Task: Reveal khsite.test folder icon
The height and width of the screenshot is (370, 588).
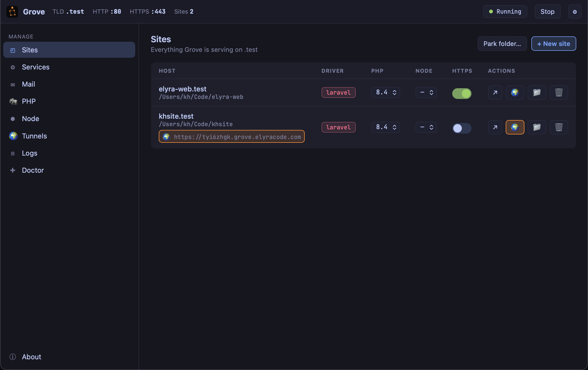Action: (x=537, y=127)
